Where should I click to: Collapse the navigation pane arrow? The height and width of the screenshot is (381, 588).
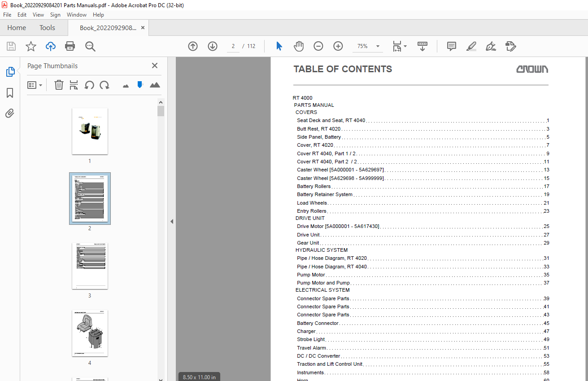(171, 221)
